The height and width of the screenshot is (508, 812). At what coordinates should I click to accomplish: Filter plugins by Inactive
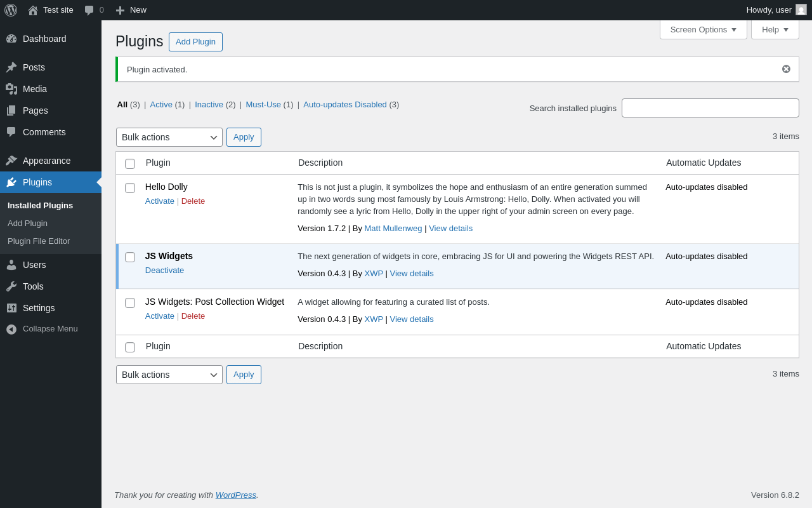(209, 105)
